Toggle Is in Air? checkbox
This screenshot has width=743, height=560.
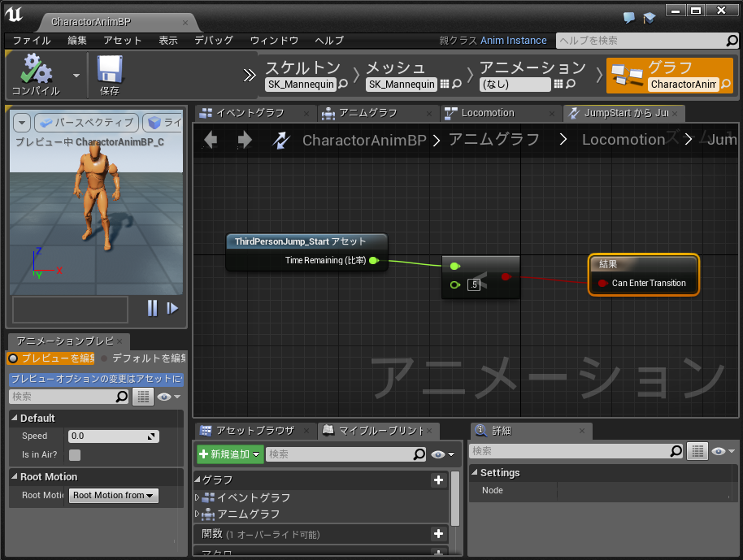pyautogui.click(x=75, y=455)
